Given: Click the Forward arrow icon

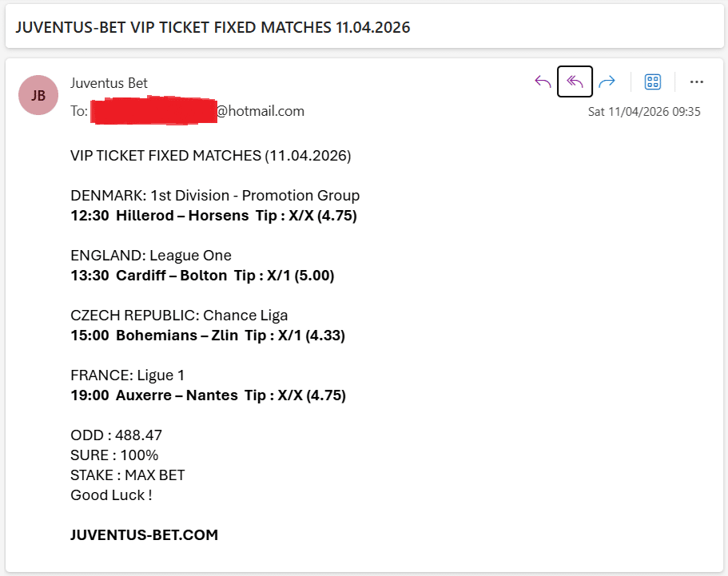Looking at the screenshot, I should (607, 81).
